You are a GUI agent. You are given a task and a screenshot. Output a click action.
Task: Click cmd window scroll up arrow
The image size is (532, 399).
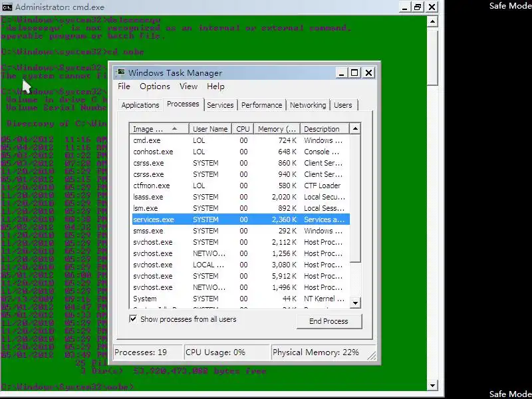click(x=432, y=22)
